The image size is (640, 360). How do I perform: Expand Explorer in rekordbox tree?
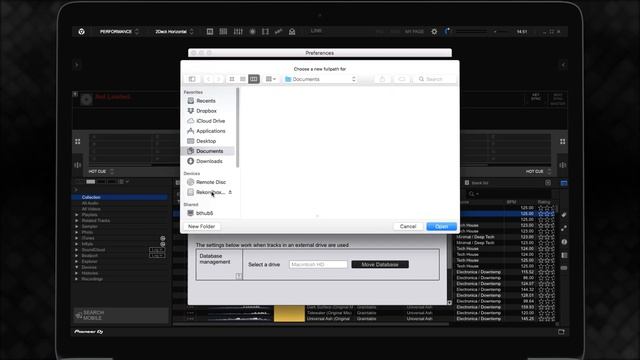tap(77, 261)
